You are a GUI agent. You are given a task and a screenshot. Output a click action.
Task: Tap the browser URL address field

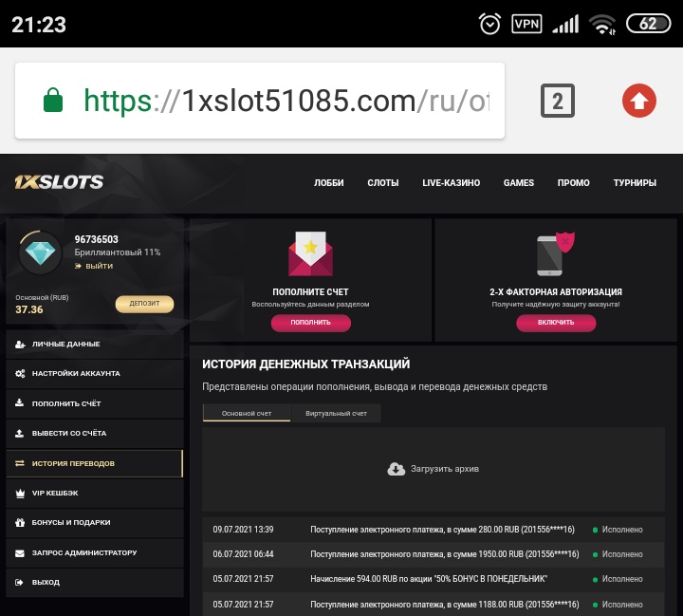260,101
